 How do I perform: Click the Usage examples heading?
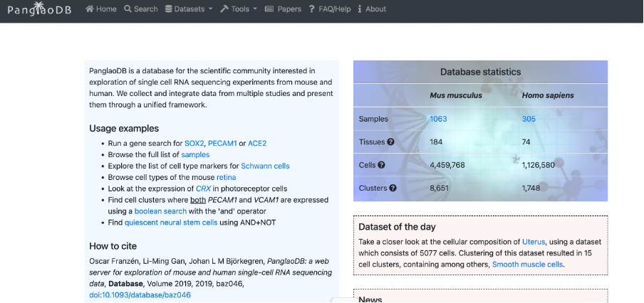124,128
